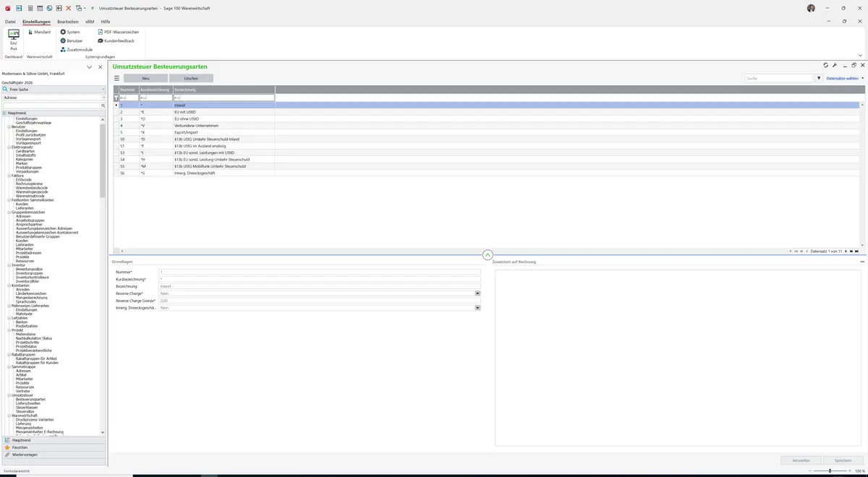Collapse the navigation pane with the chevron
The width and height of the screenshot is (868, 477).
[90, 67]
